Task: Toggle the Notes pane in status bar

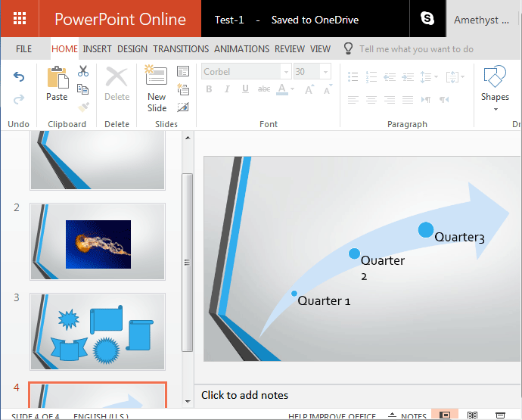Action: coord(407,415)
